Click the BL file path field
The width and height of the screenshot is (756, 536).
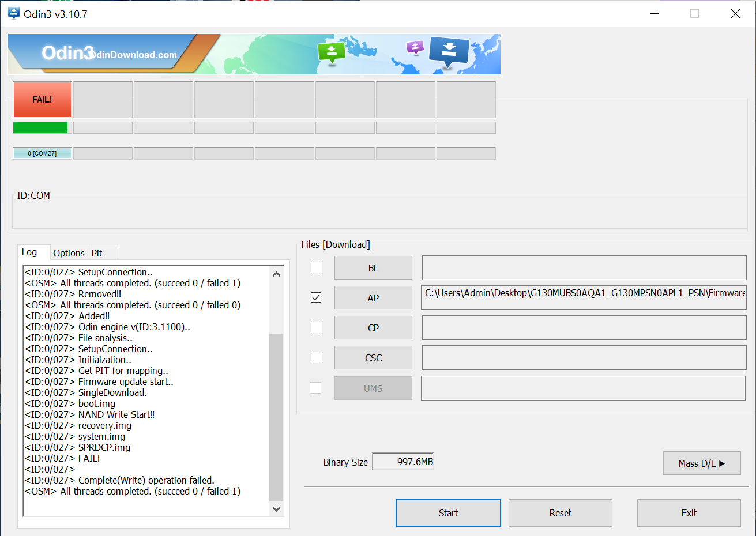click(x=584, y=268)
